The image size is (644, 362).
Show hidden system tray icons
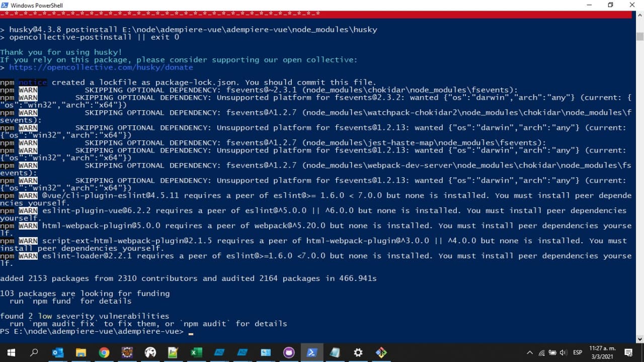pos(529,352)
